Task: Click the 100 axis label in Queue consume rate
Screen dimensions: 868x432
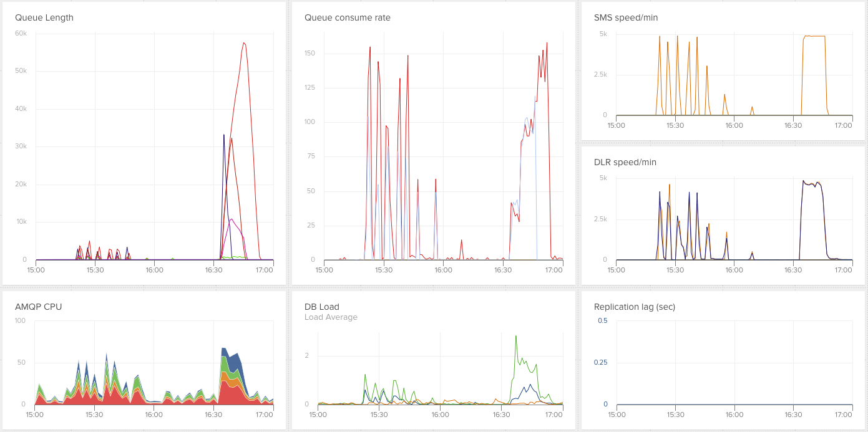Action: (x=310, y=122)
